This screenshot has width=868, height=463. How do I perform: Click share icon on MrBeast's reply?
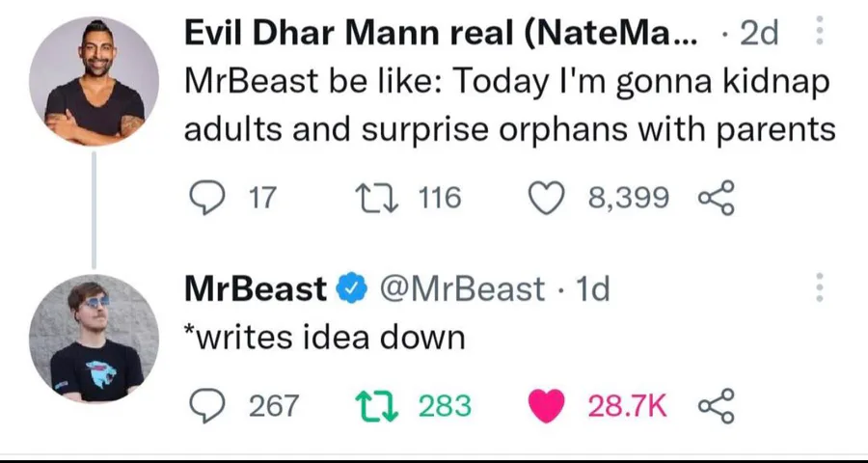pos(716,406)
